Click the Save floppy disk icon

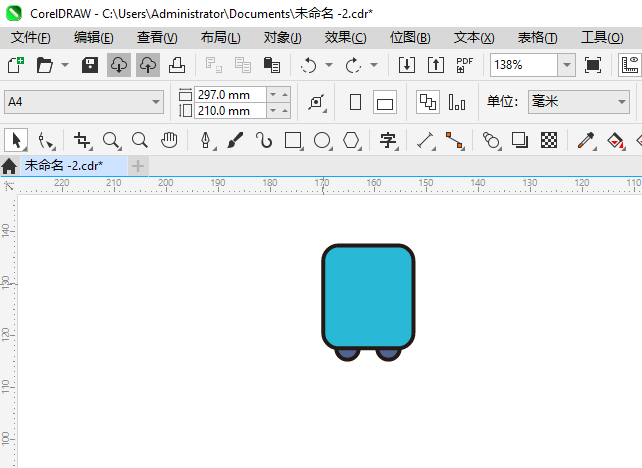90,65
